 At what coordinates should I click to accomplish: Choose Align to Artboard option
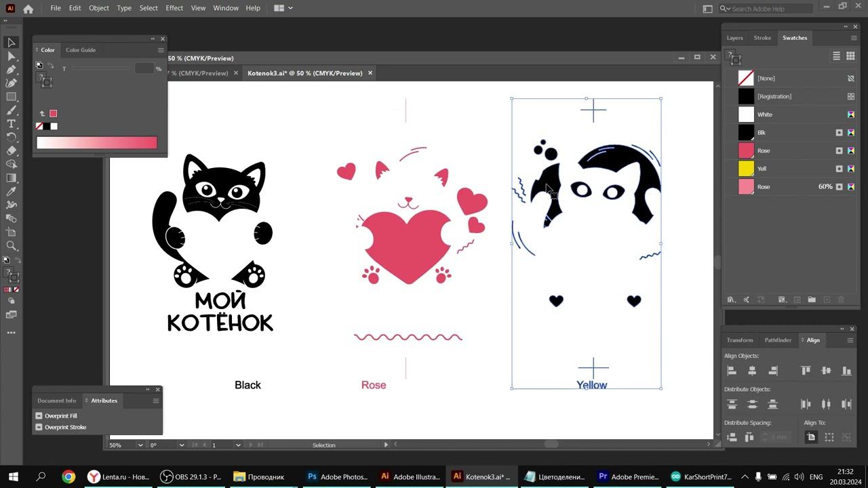point(811,437)
